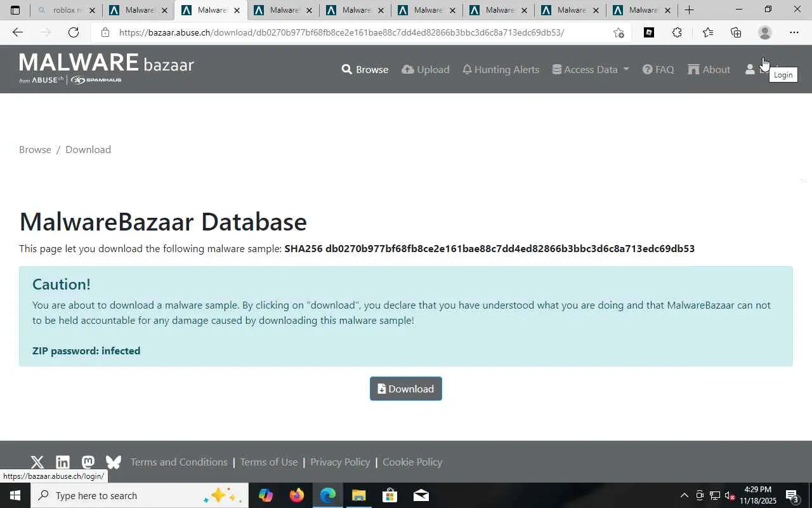The image size is (812, 508).
Task: Open the LinkedIn footer icon
Action: click(63, 462)
